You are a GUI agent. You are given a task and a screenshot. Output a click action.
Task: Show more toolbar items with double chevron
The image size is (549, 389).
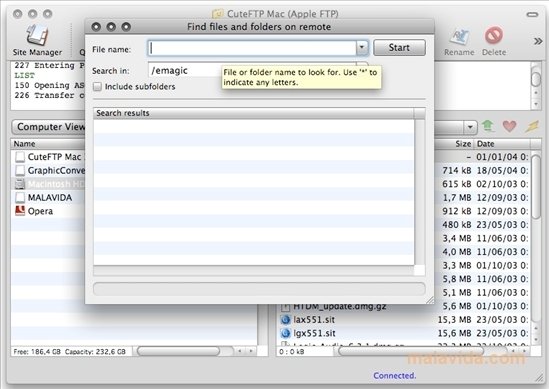pos(538,41)
